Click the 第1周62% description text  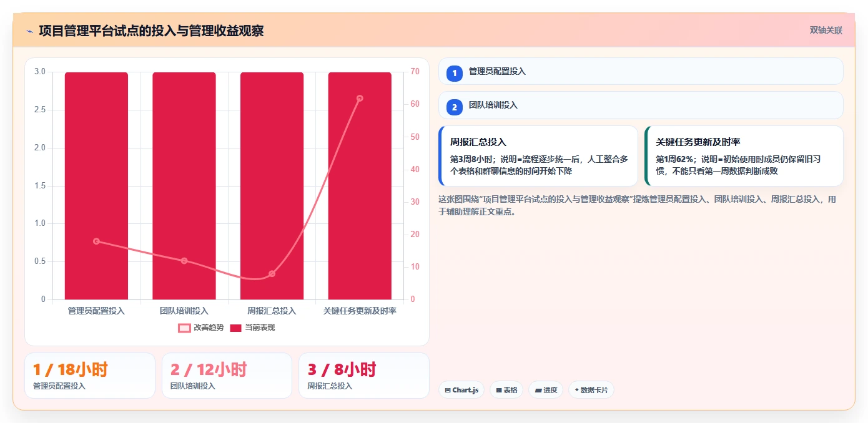pyautogui.click(x=738, y=165)
